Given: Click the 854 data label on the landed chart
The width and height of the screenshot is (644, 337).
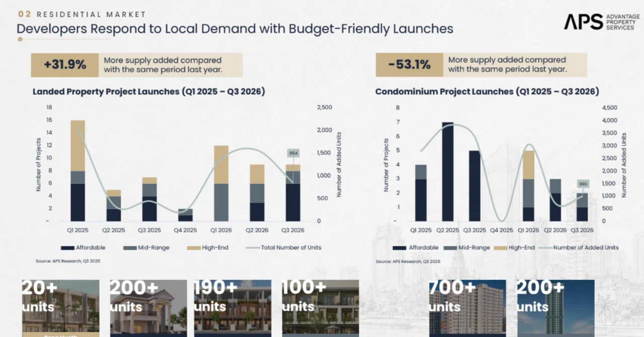Looking at the screenshot, I should click(x=293, y=153).
